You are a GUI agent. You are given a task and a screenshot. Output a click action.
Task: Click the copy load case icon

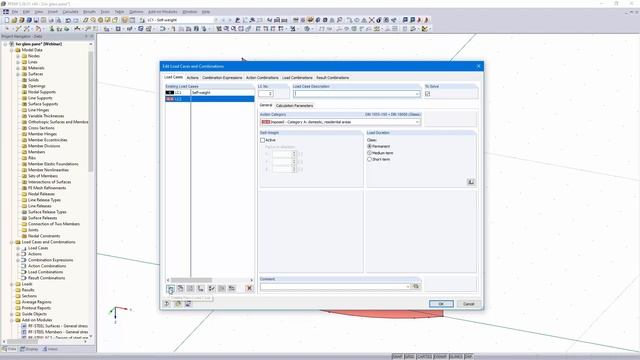point(180,289)
